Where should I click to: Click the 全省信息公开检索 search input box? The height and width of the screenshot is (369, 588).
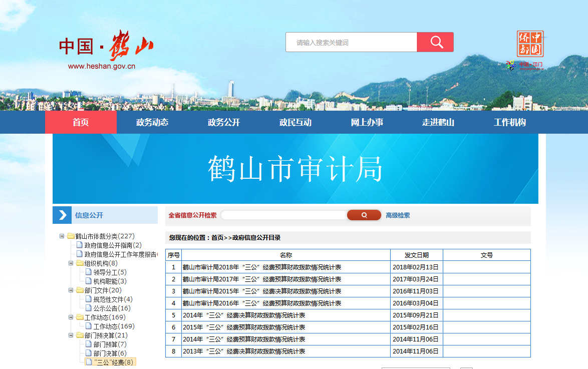(x=283, y=215)
